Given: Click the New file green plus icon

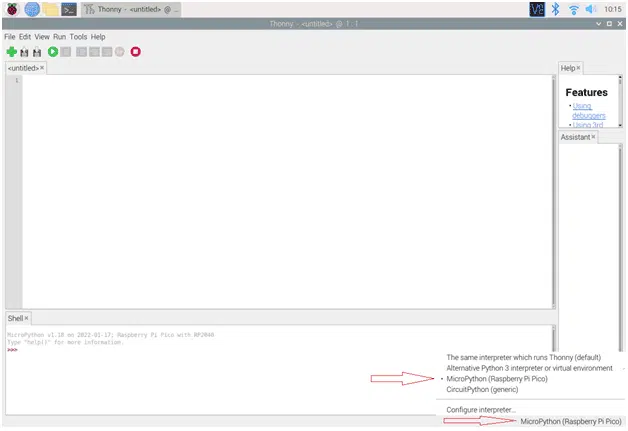Looking at the screenshot, I should tap(12, 52).
